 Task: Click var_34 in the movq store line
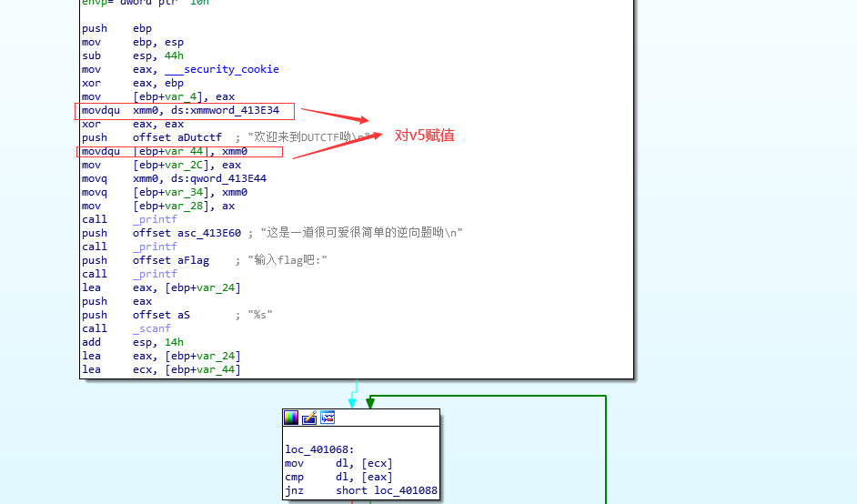184,193
